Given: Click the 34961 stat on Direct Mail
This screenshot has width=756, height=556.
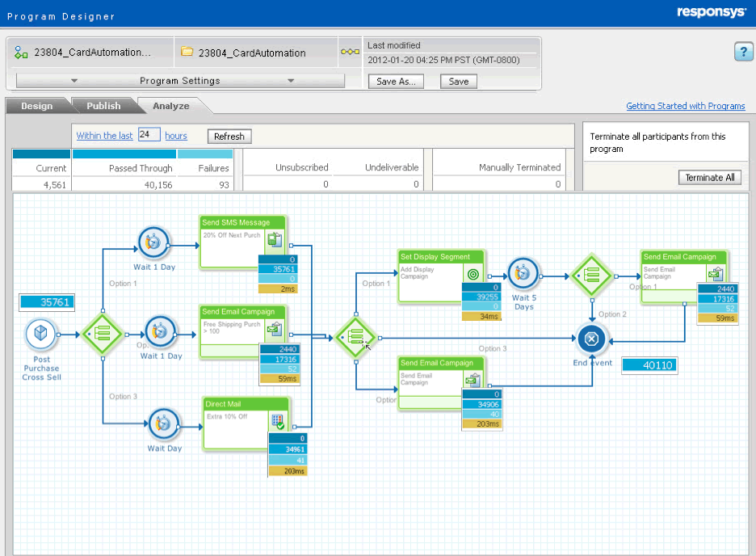Looking at the screenshot, I should tap(288, 449).
